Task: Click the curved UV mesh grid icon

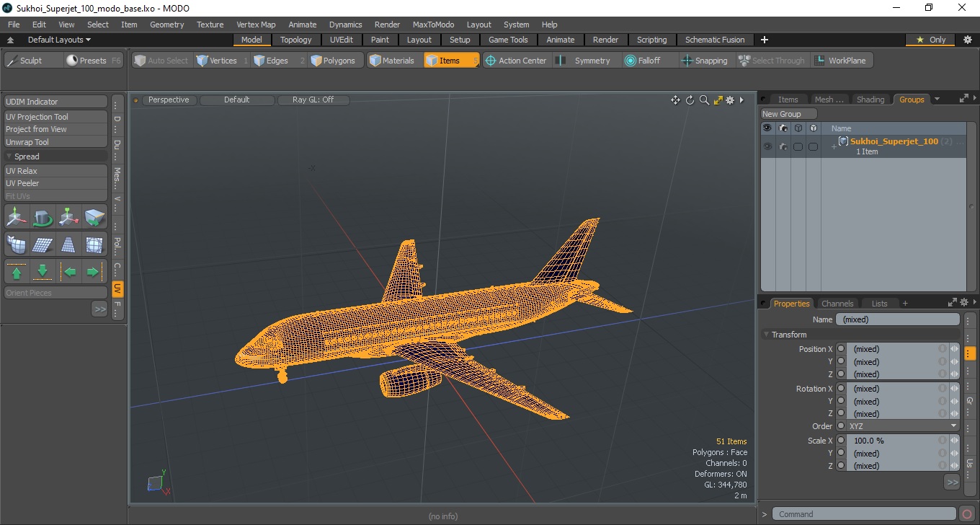Action: click(17, 244)
